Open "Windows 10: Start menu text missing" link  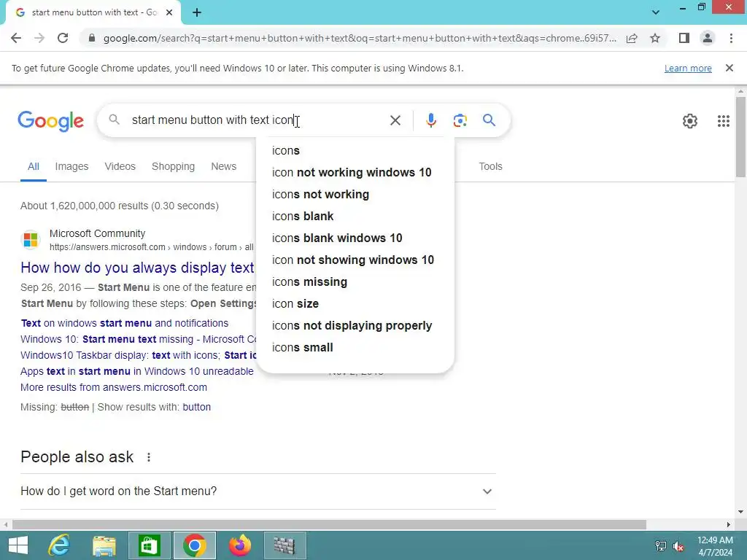[138, 339]
